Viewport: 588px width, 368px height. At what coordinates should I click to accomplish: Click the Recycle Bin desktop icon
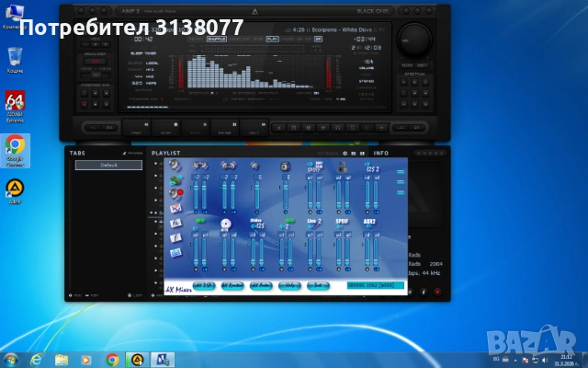pyautogui.click(x=14, y=57)
